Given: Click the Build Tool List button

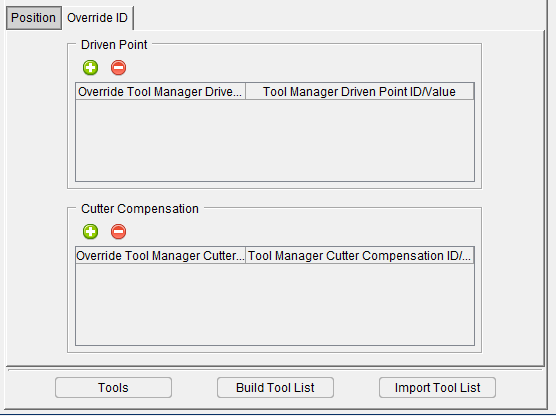Looking at the screenshot, I should 275,388.
